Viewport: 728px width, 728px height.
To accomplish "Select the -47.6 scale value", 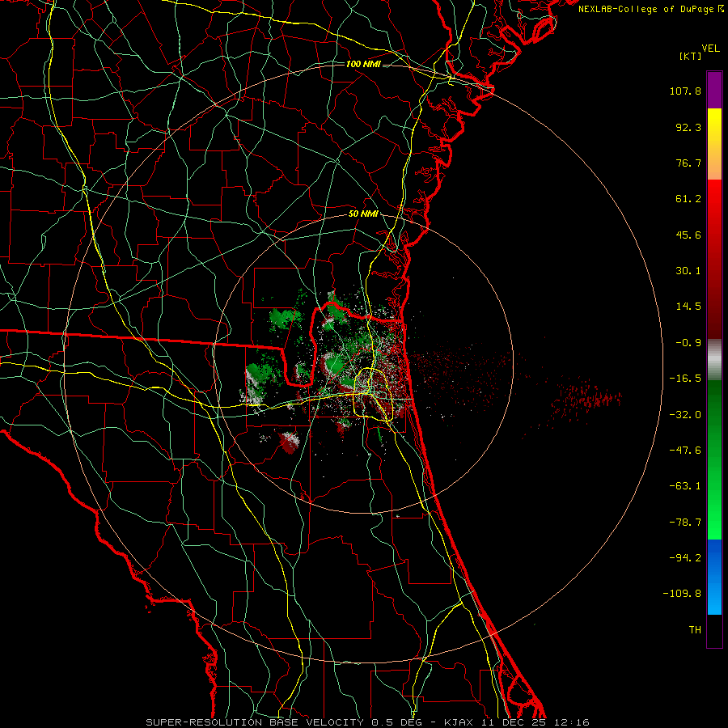I will point(685,451).
